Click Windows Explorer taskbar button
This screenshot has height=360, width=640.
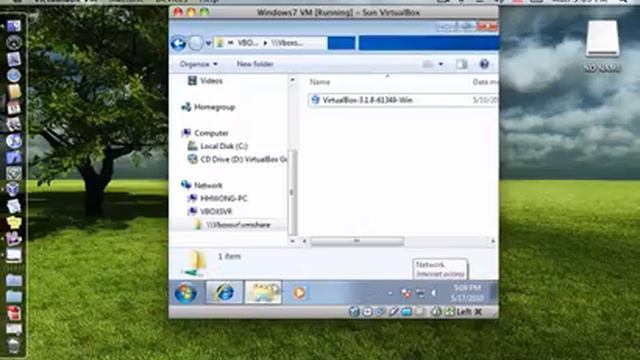pos(263,293)
